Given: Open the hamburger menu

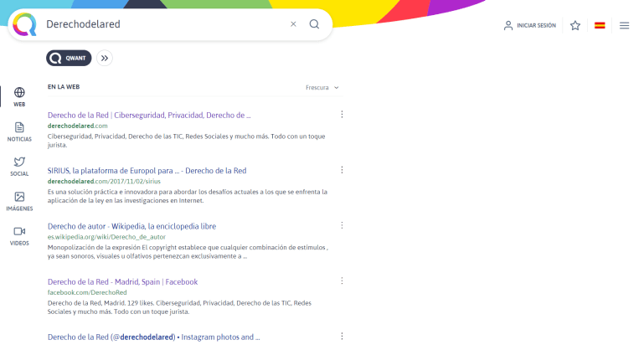Looking at the screenshot, I should (x=624, y=25).
